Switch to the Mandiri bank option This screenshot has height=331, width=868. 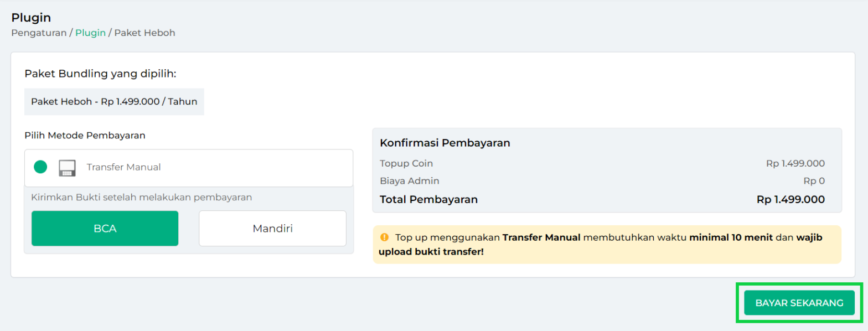click(x=272, y=228)
